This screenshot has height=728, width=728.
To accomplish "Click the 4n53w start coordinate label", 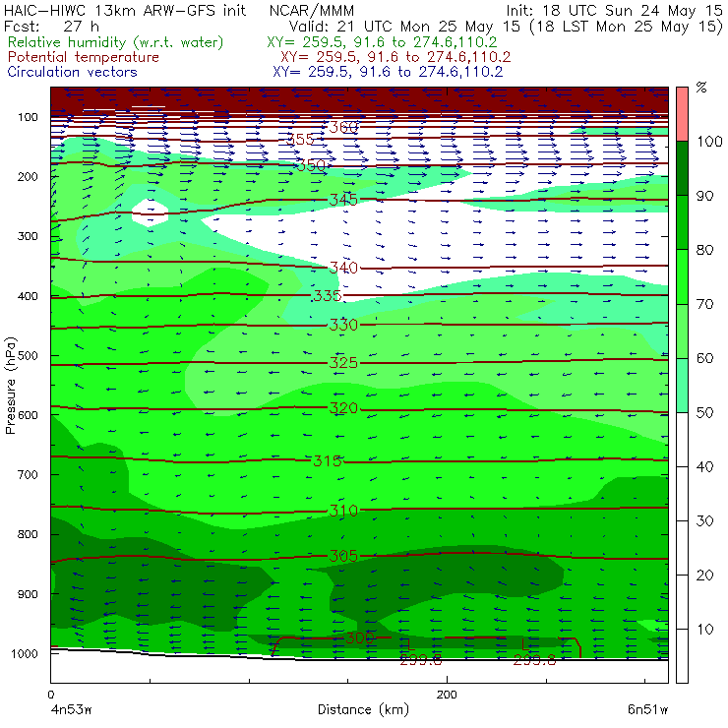I will (x=71, y=710).
